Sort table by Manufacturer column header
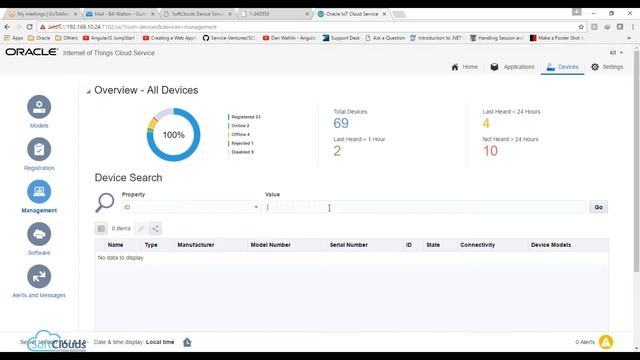The height and width of the screenshot is (360, 640). [x=196, y=245]
